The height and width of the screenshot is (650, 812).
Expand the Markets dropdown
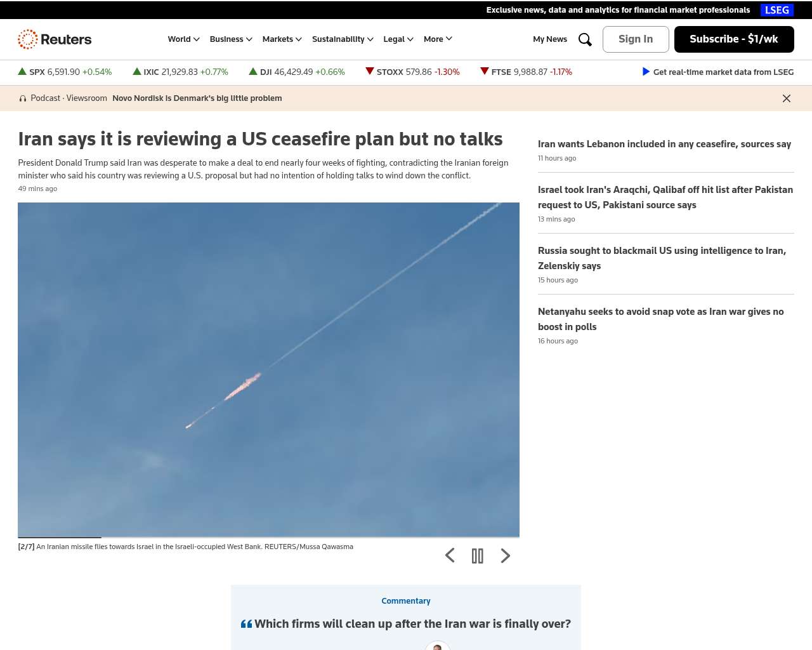tap(282, 39)
